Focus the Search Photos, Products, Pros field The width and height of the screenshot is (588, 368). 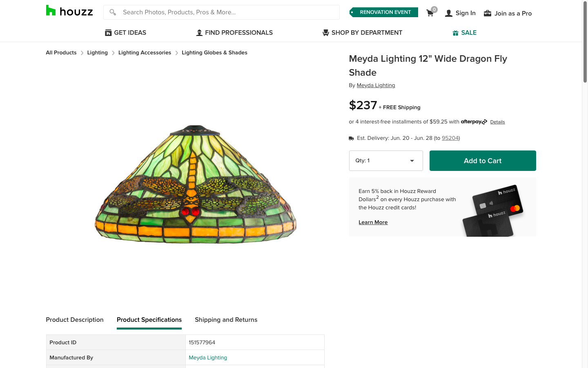(x=229, y=12)
